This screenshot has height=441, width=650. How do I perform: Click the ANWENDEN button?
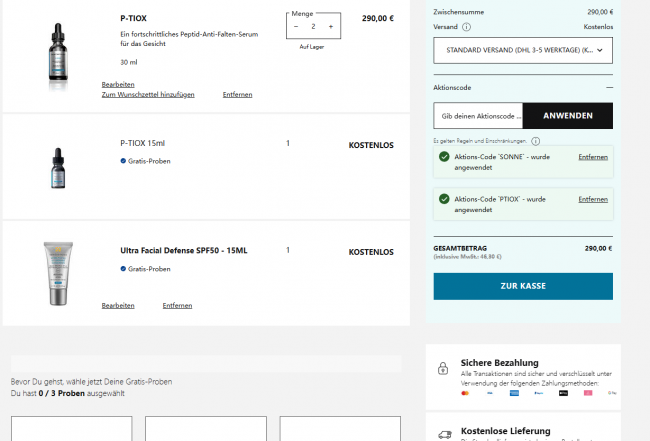pyautogui.click(x=568, y=116)
